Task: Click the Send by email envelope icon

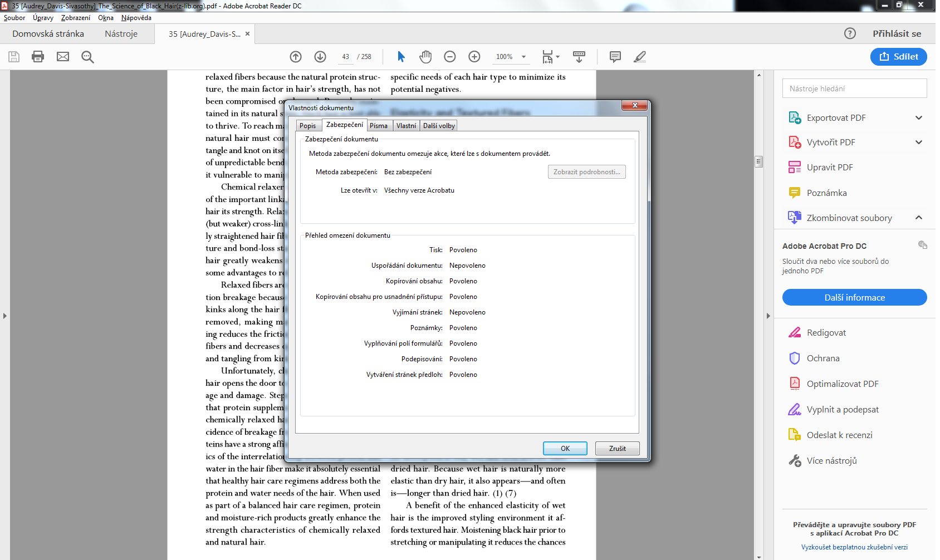Action: click(x=63, y=57)
